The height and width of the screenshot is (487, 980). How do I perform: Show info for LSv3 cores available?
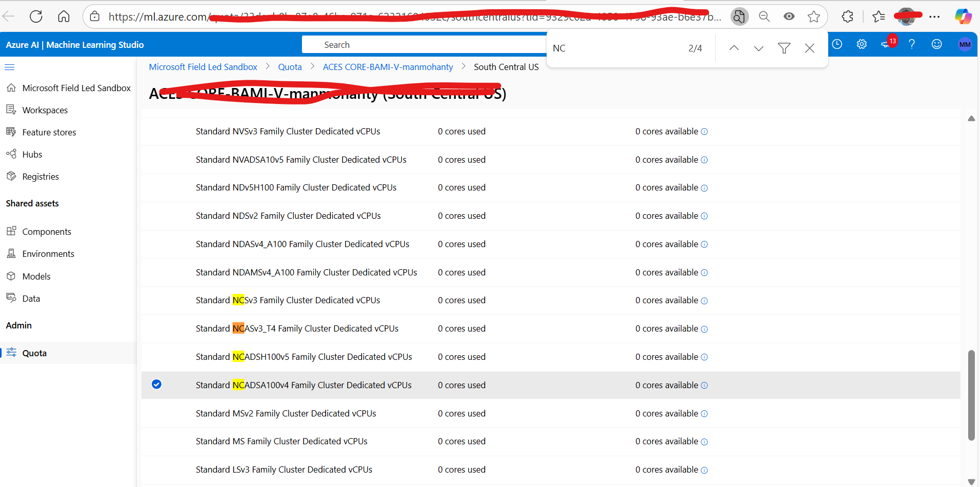coord(704,470)
